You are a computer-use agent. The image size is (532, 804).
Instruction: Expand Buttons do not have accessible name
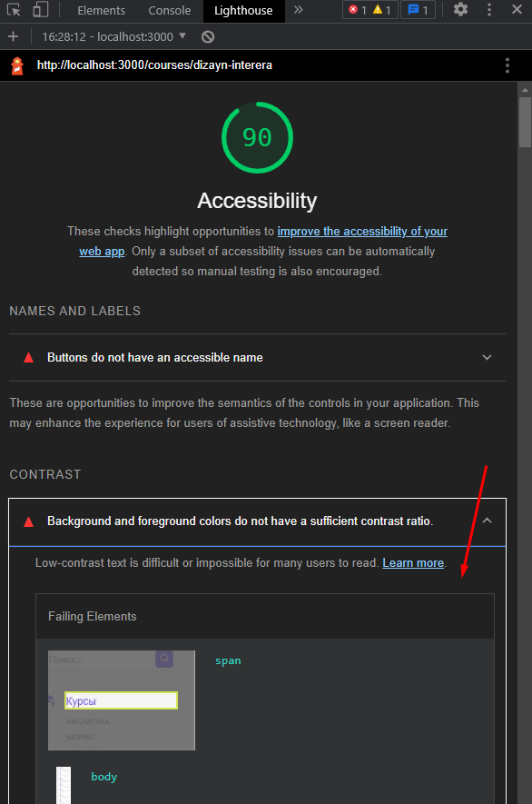pos(257,357)
